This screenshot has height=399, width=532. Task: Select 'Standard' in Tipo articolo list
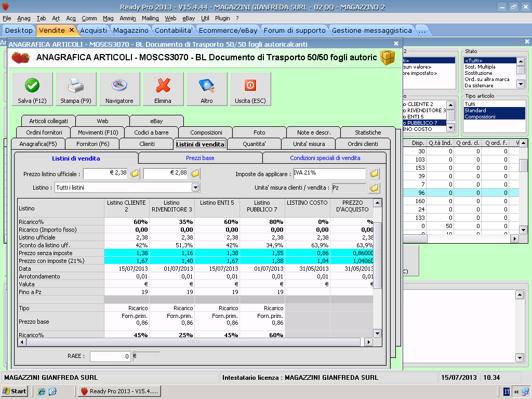point(475,110)
